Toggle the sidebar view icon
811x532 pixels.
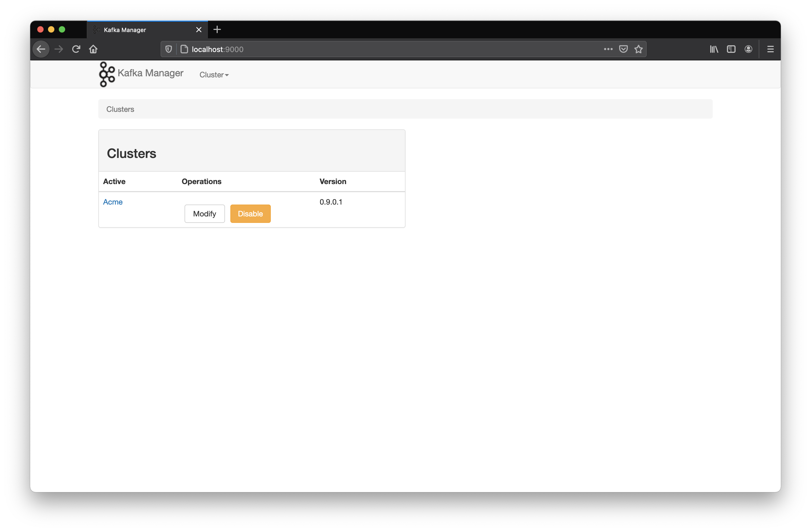pyautogui.click(x=731, y=49)
